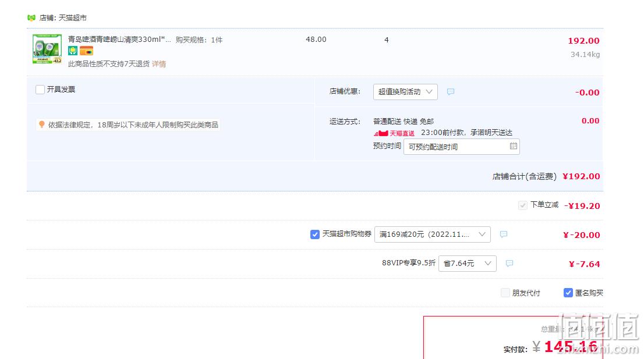Toggle the 下单立减 greyed checkbox
Image resolution: width=644 pixels, height=359 pixels.
coord(522,205)
